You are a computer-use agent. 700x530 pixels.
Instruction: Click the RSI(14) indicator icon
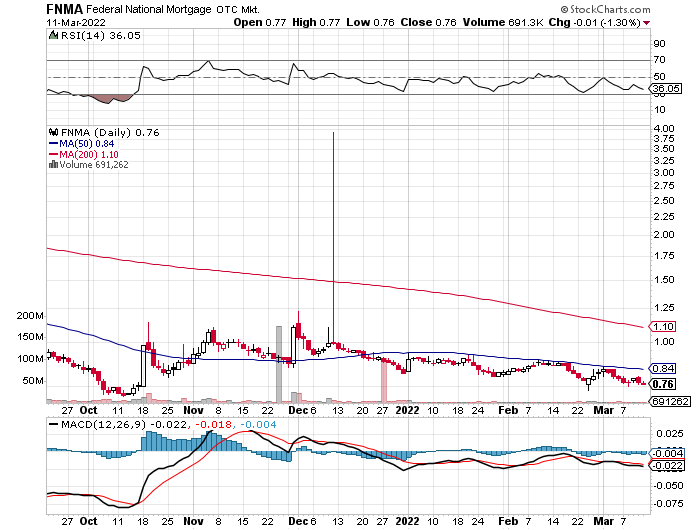[53, 35]
